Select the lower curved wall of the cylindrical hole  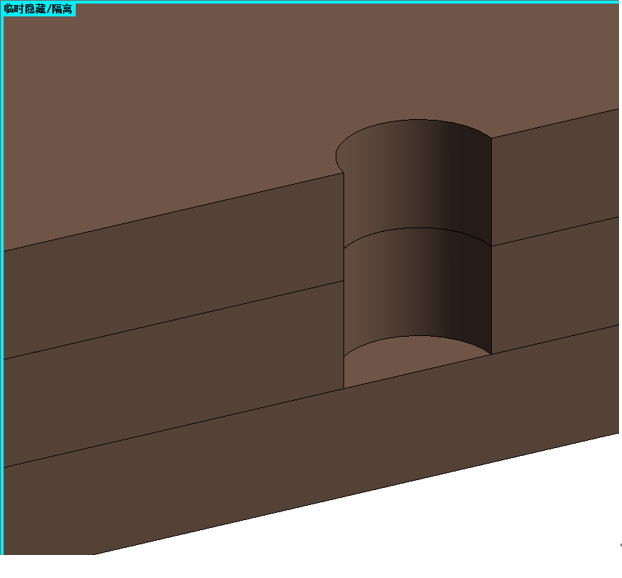[417, 290]
